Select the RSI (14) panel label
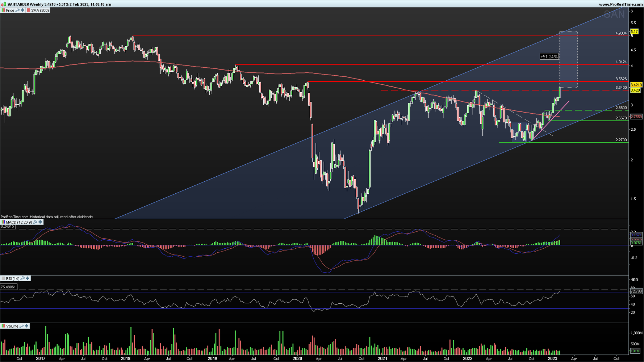 click(13, 279)
